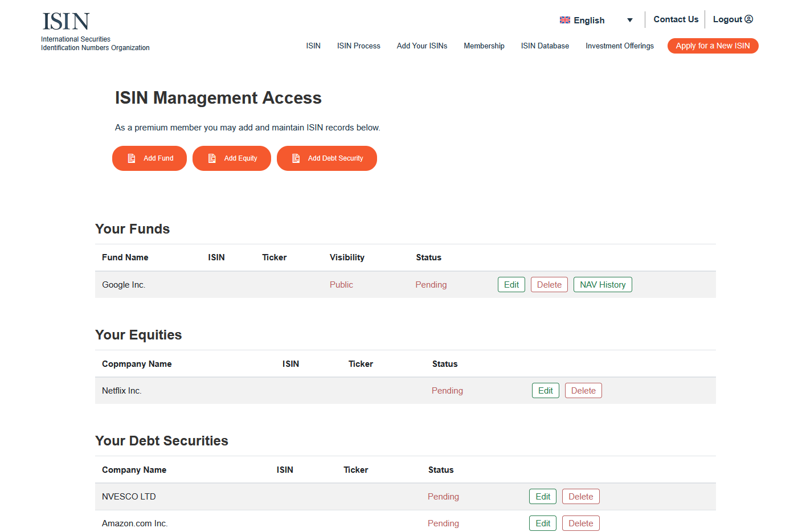
Task: Click the Visibility column header
Action: click(x=347, y=257)
